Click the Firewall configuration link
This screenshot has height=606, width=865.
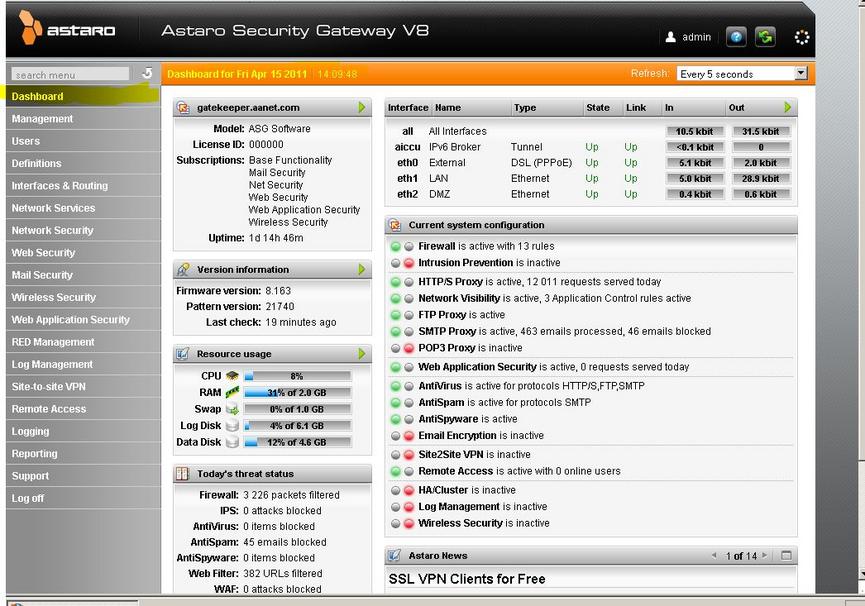pos(437,246)
